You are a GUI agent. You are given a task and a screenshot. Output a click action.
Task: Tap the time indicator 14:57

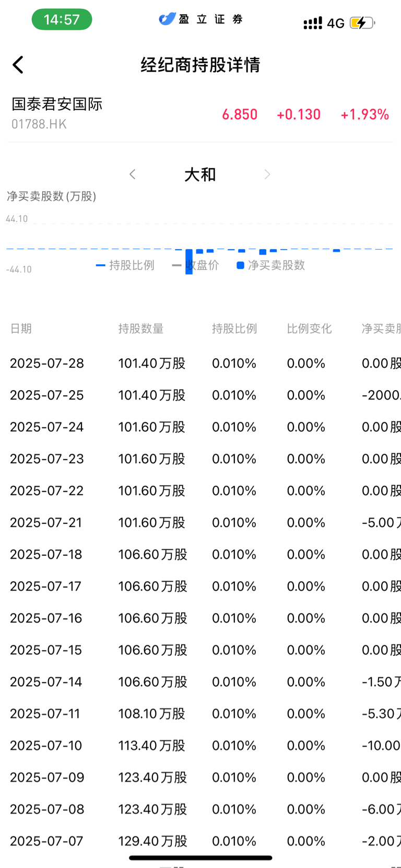click(x=62, y=20)
